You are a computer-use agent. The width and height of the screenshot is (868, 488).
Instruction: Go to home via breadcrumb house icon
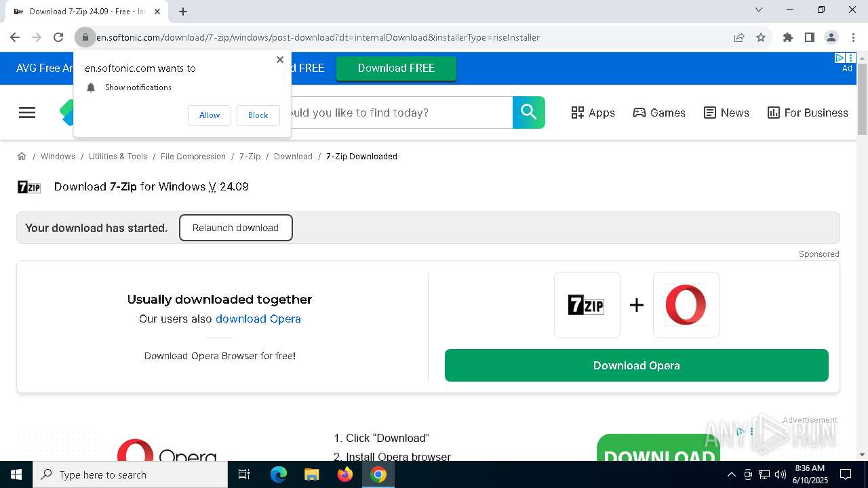pyautogui.click(x=22, y=156)
